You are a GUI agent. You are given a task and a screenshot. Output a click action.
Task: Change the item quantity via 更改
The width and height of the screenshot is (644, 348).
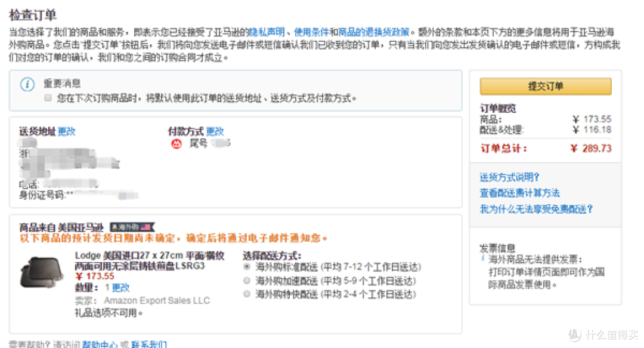pyautogui.click(x=120, y=288)
